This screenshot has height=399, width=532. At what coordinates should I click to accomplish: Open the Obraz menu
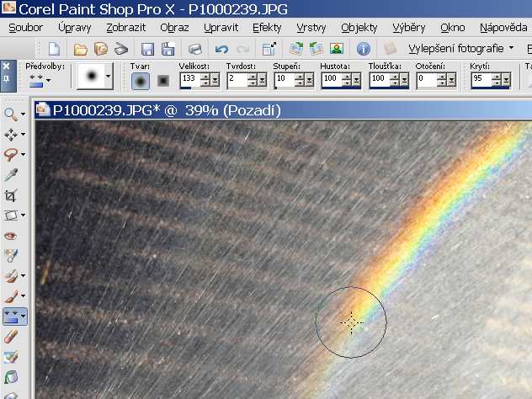(174, 28)
